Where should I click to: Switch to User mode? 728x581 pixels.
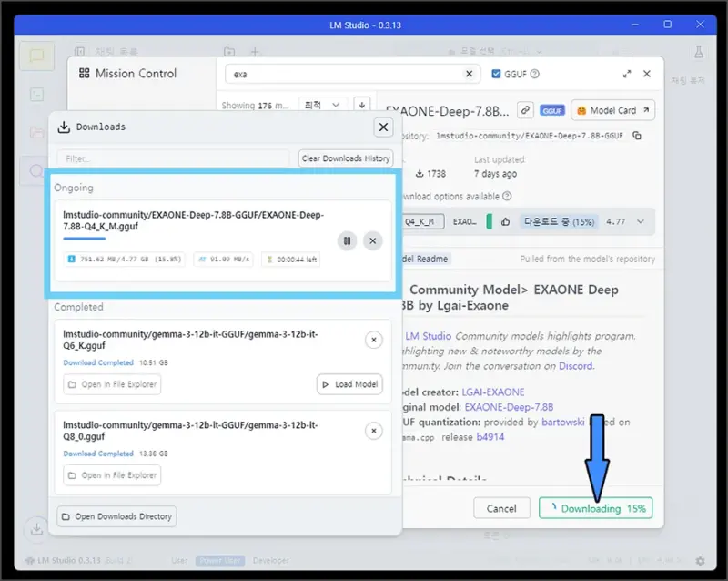(x=179, y=561)
